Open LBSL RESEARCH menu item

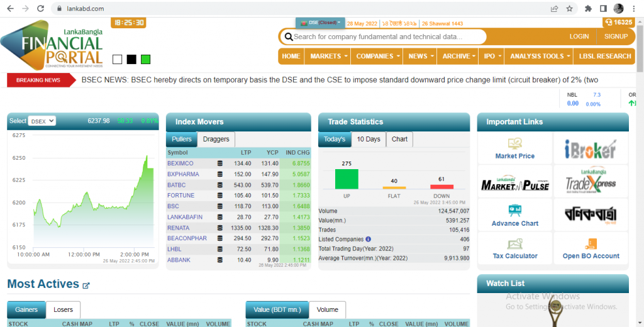pos(605,56)
